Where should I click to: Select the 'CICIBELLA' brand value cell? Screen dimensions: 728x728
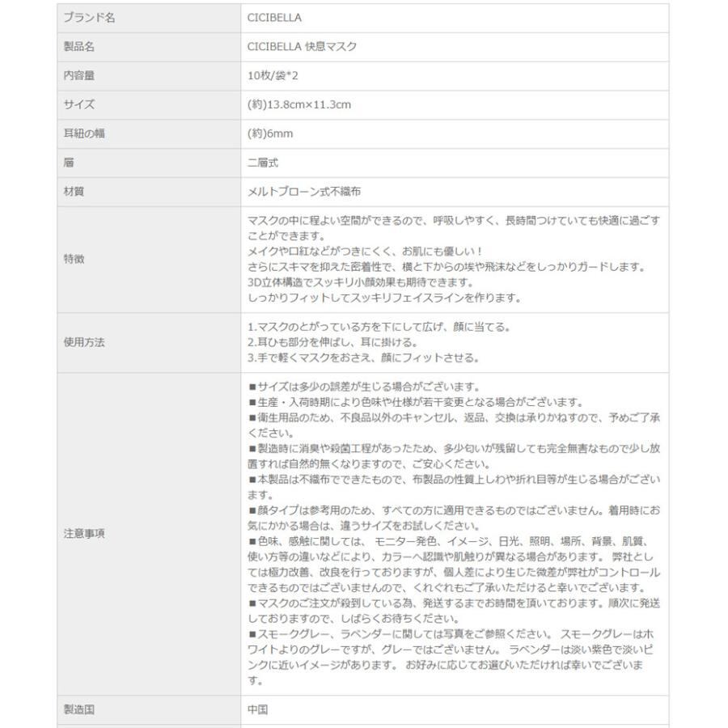click(x=455, y=18)
